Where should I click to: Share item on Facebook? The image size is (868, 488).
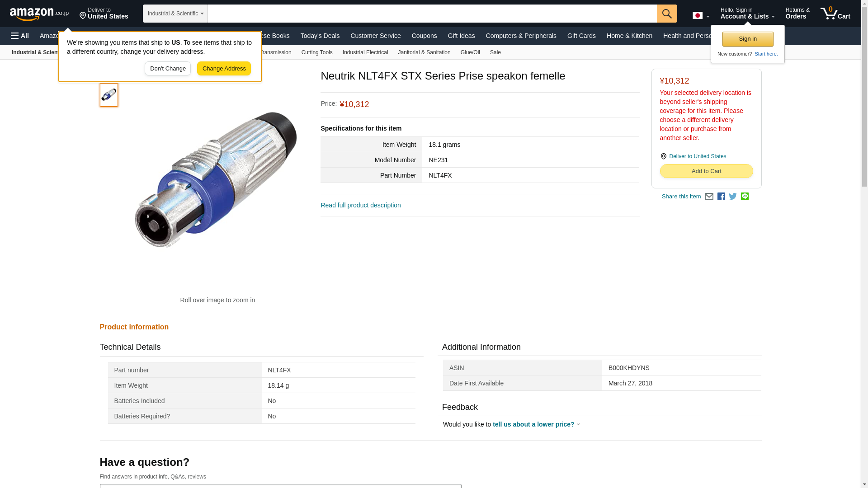point(721,197)
